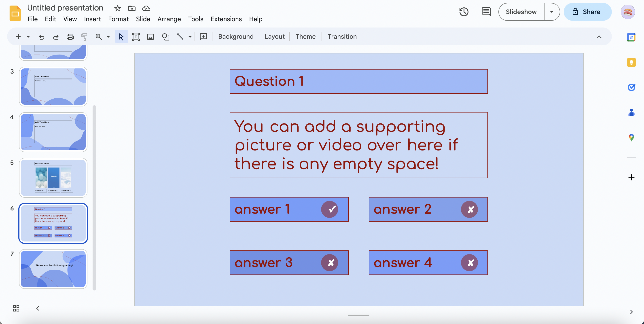The height and width of the screenshot is (324, 644).
Task: Open new slide layout dropdown arrow
Action: (28, 37)
